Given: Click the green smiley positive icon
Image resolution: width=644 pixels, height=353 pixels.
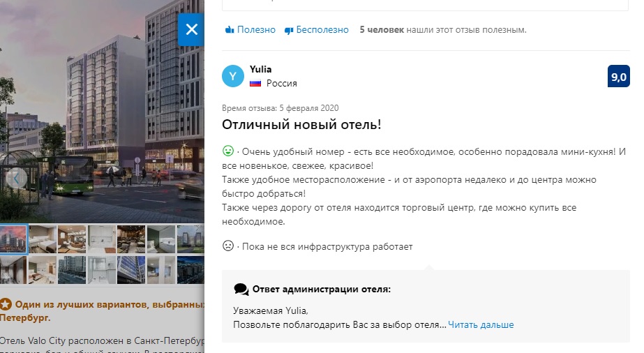Looking at the screenshot, I should point(228,151).
